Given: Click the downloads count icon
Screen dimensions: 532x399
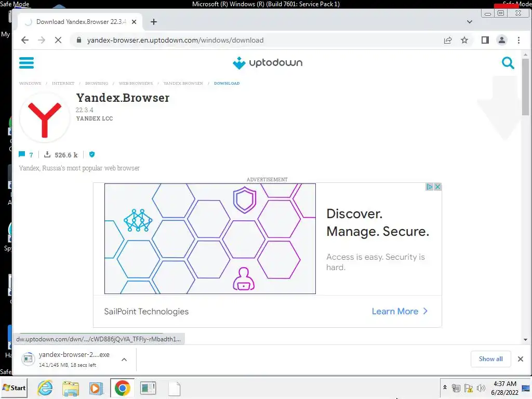Looking at the screenshot, I should [47, 154].
